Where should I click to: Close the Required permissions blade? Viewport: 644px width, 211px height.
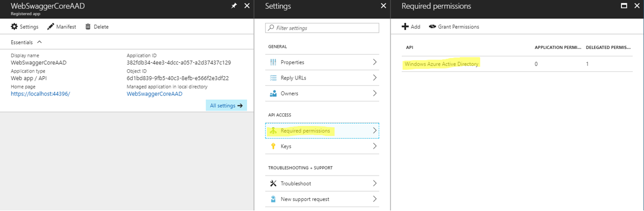[x=637, y=6]
